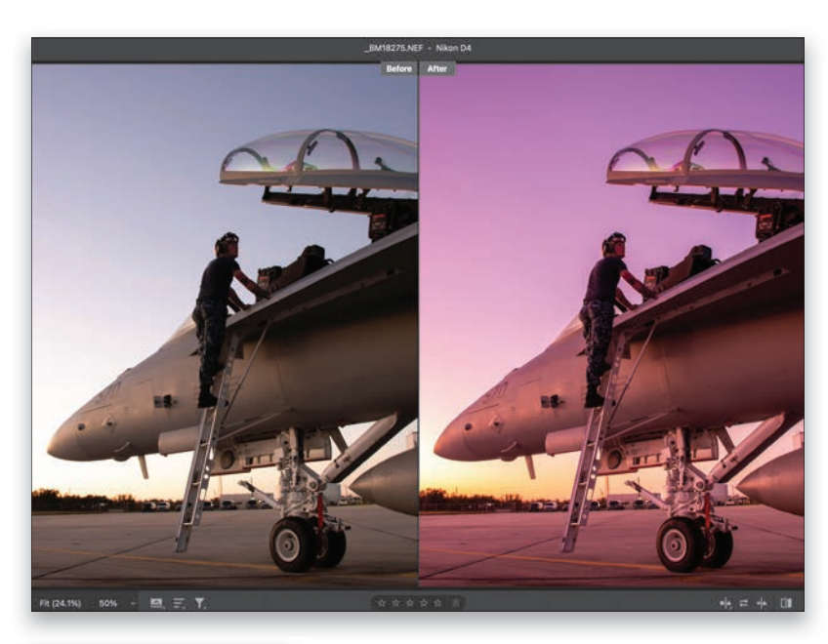Click the filter funnel icon

pos(200,604)
